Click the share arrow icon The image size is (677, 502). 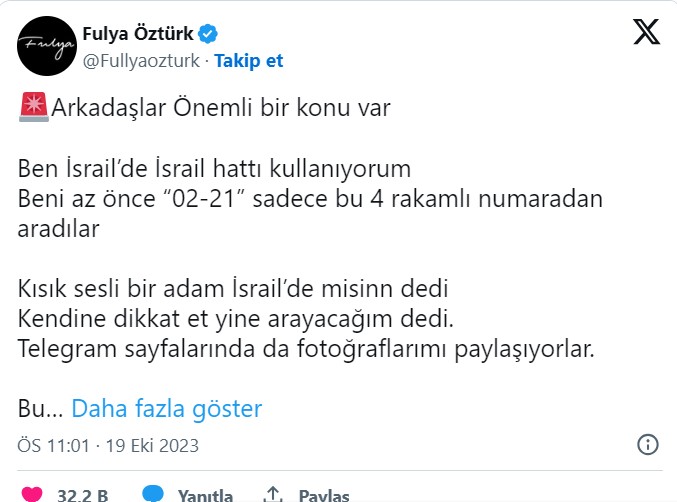click(272, 494)
